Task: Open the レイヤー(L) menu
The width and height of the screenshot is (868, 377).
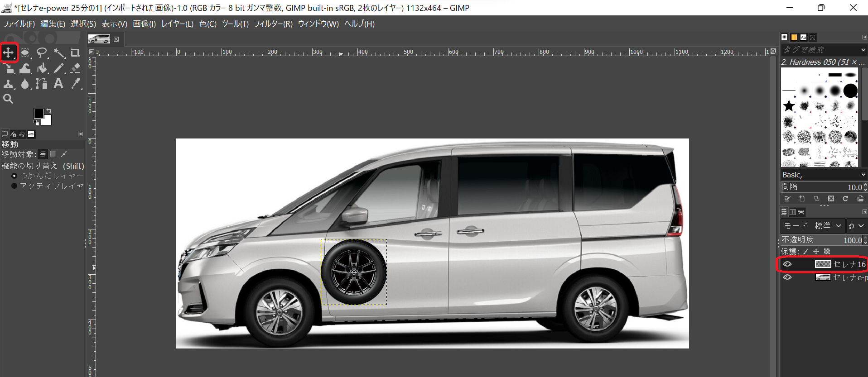Action: [x=177, y=24]
